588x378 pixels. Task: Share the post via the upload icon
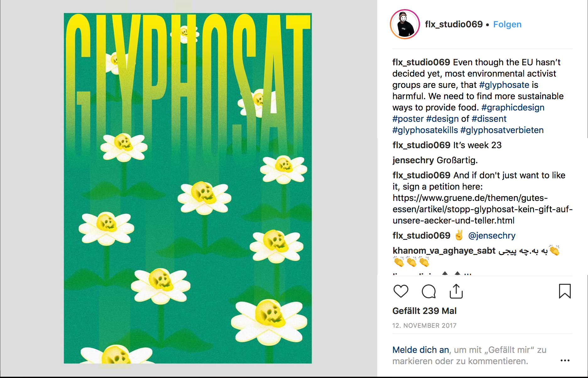point(456,291)
